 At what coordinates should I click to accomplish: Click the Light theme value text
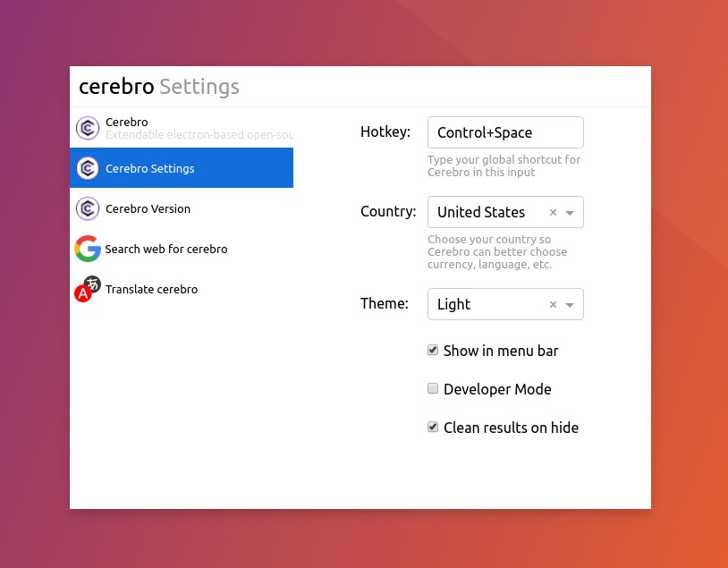coord(453,304)
